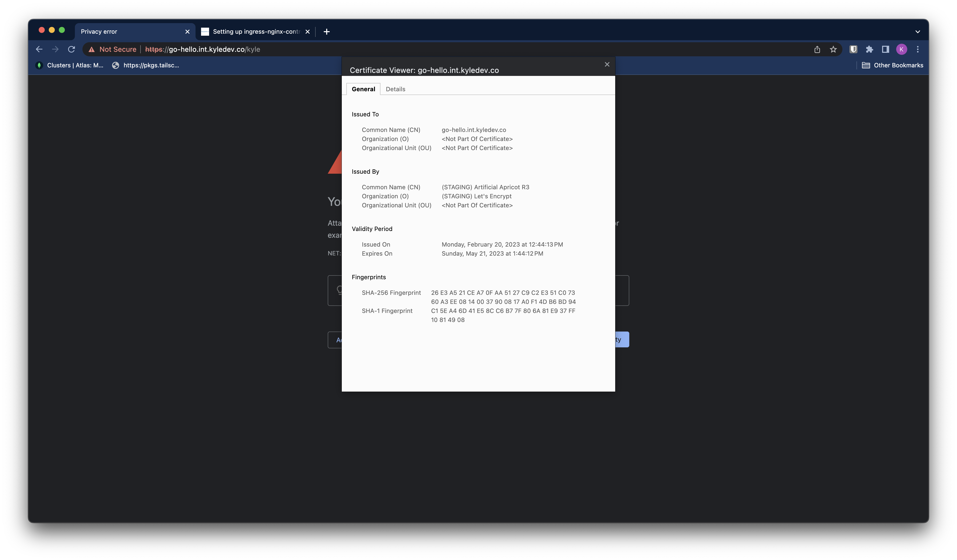
Task: Reload the current page
Action: coord(71,49)
